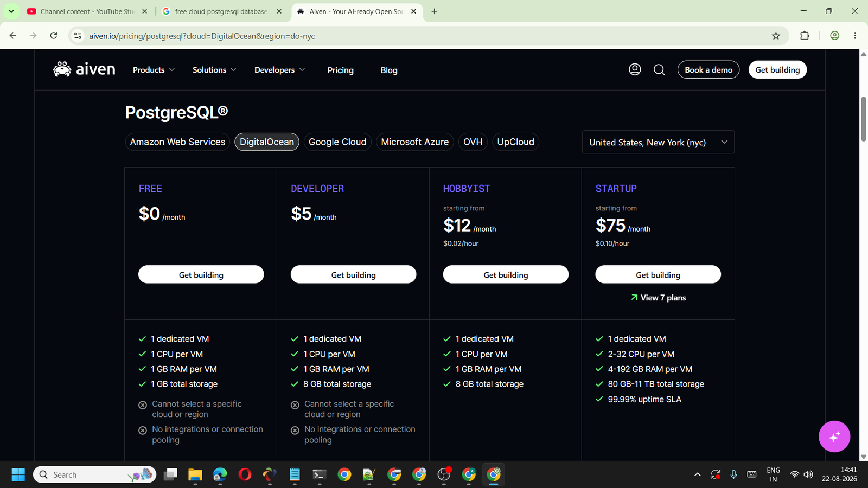The height and width of the screenshot is (488, 868).
Task: Expand the Products menu
Action: coord(154,70)
